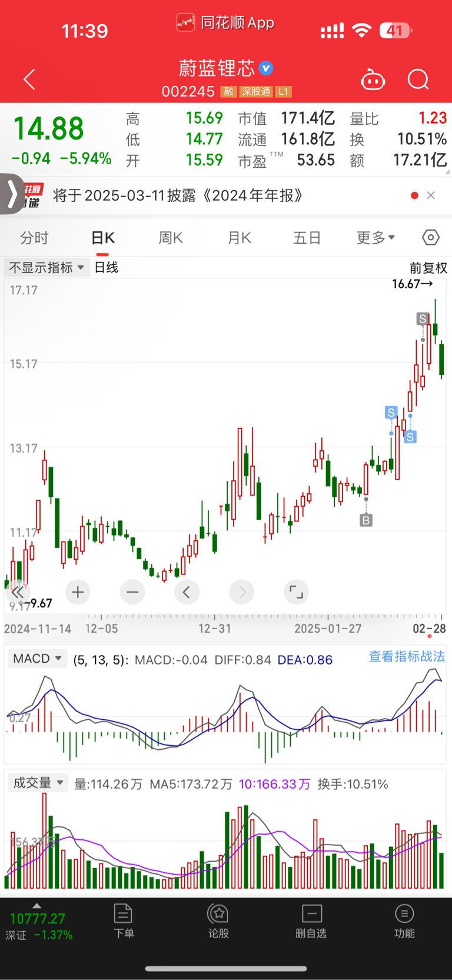This screenshot has height=980, width=452.
Task: Open the annual report disclosure notice
Action: (x=178, y=195)
